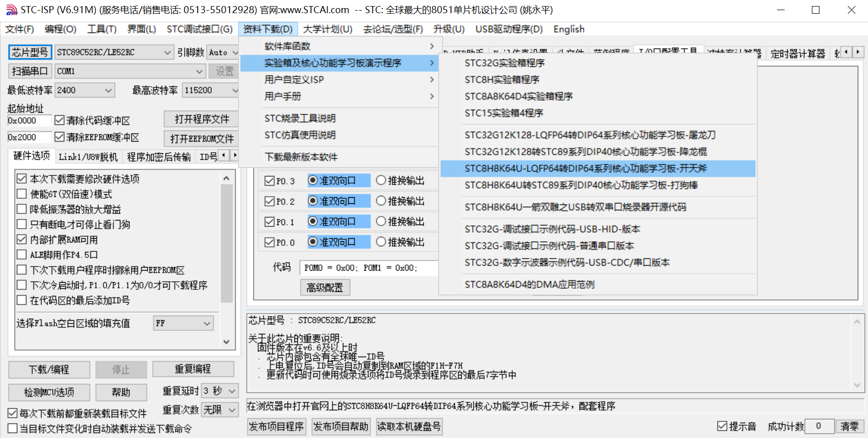Toggle 清除EEPROM缓冲区 checkbox
This screenshot has width=868, height=438.
pyautogui.click(x=60, y=137)
